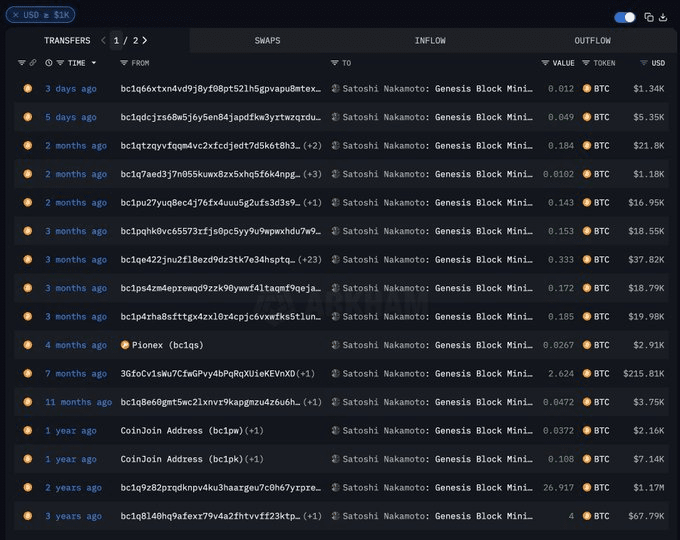Open the 3GfoCv1sWu7CfwGPvy4bPqRqXUieKEVnXD address link
Viewport: 680px width, 540px height.
tap(207, 374)
